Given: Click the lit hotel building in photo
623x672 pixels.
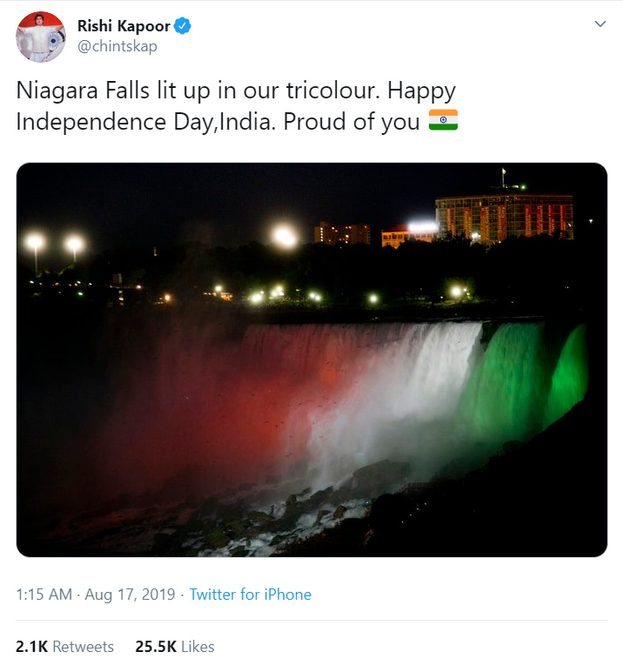Looking at the screenshot, I should pos(504,218).
